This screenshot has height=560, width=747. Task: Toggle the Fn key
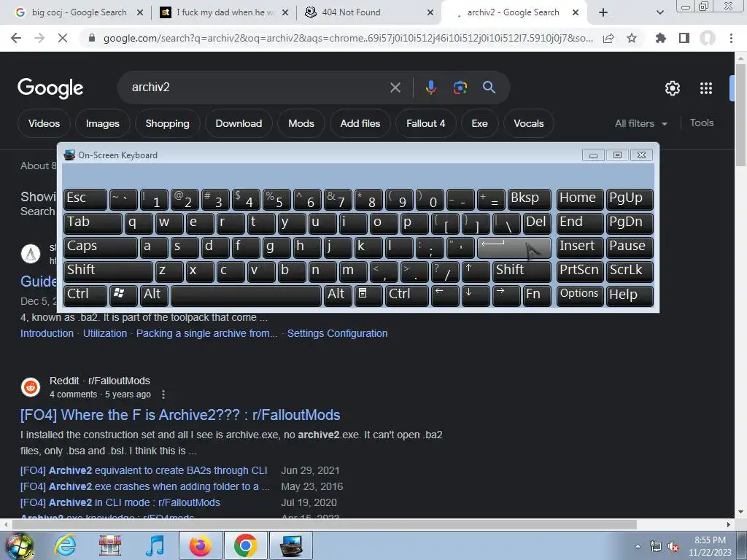click(x=536, y=295)
